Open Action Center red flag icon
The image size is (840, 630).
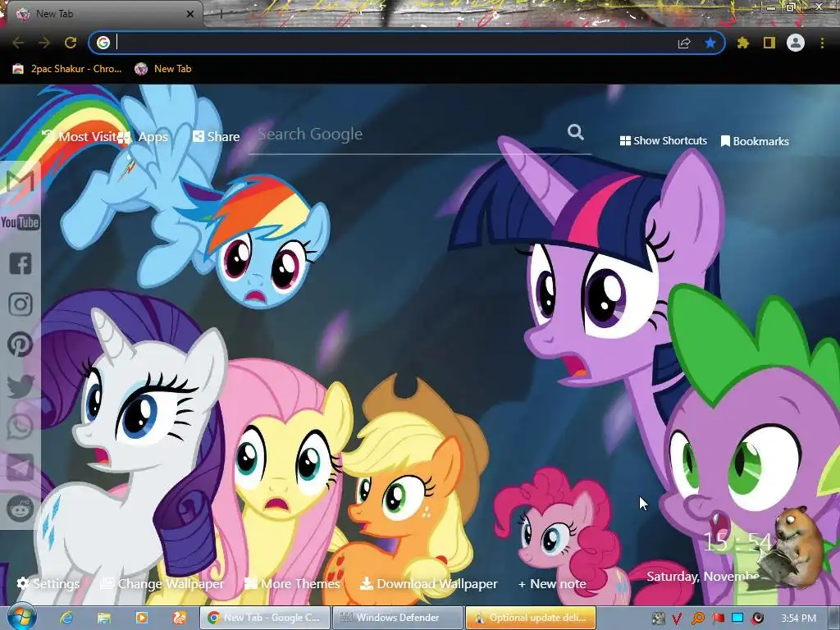[x=718, y=619]
